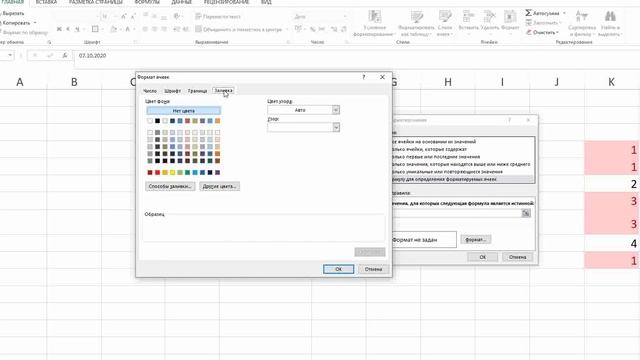Click the rule formula input field
640x360 pixels.
457,213
